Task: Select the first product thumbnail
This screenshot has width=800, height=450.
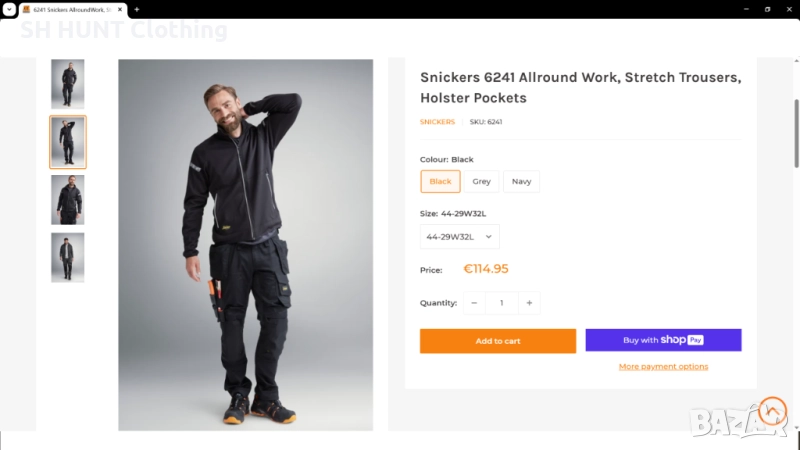Action: (68, 84)
